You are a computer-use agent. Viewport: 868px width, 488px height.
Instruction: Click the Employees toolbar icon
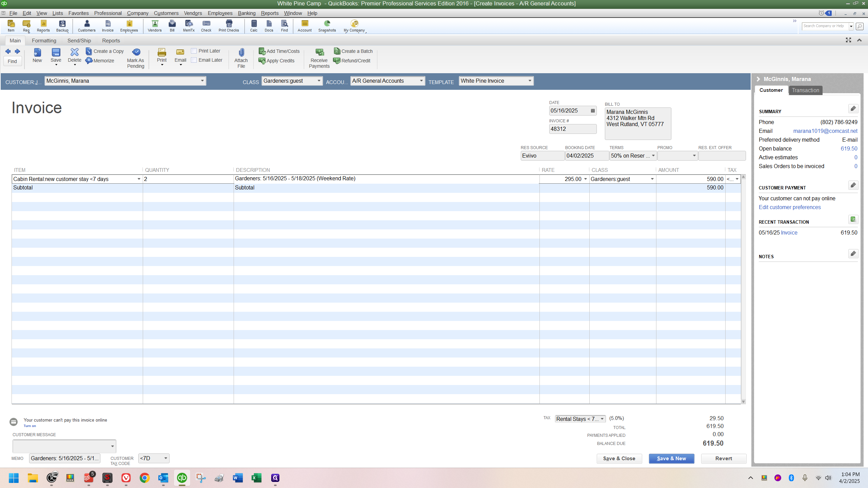pos(129,26)
